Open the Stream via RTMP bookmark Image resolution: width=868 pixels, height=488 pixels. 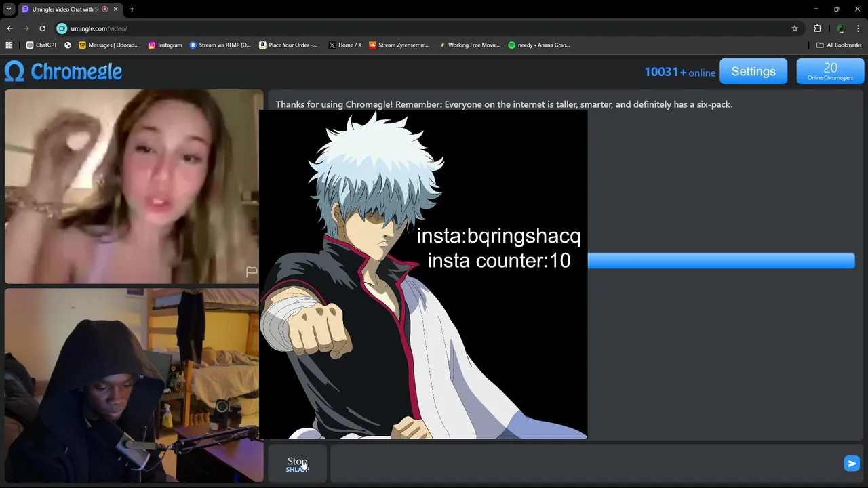pyautogui.click(x=220, y=45)
